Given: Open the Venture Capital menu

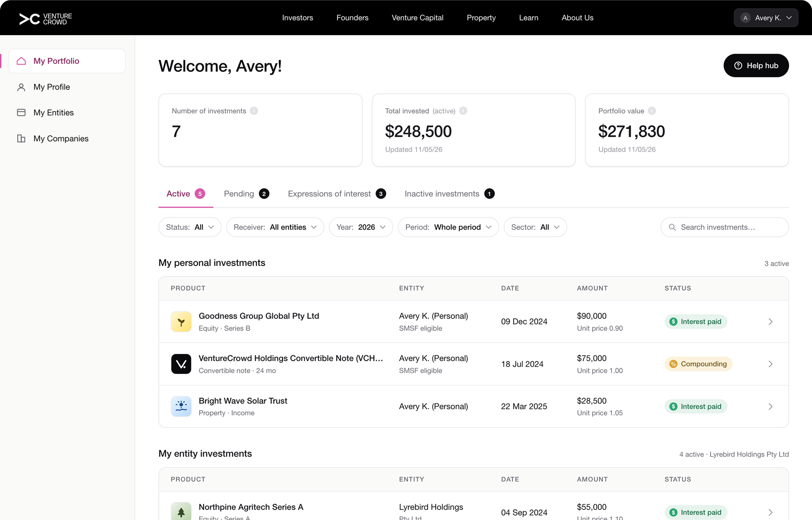Looking at the screenshot, I should (417, 18).
